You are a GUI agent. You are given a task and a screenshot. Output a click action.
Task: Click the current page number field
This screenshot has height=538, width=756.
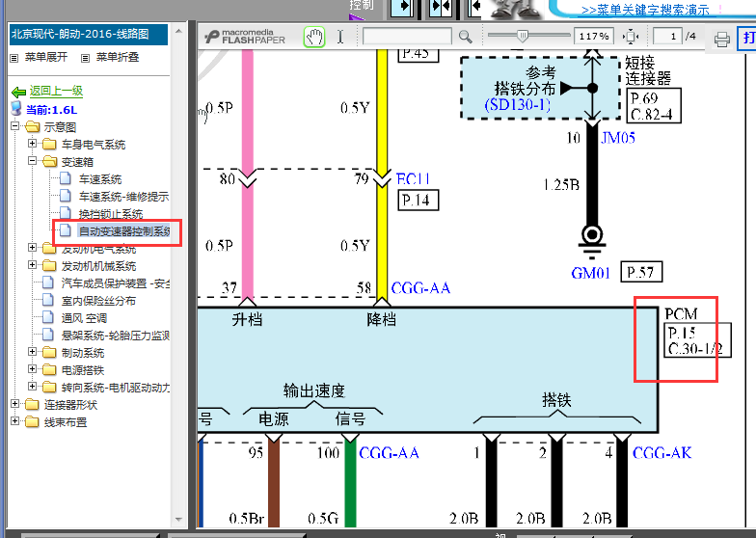667,37
